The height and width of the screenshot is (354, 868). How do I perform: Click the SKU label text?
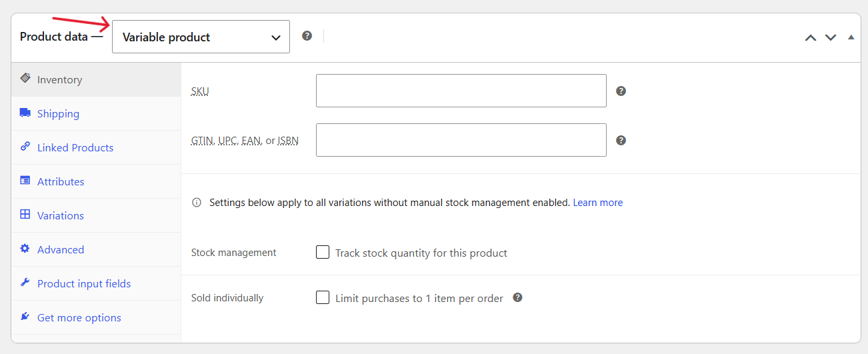[x=200, y=91]
